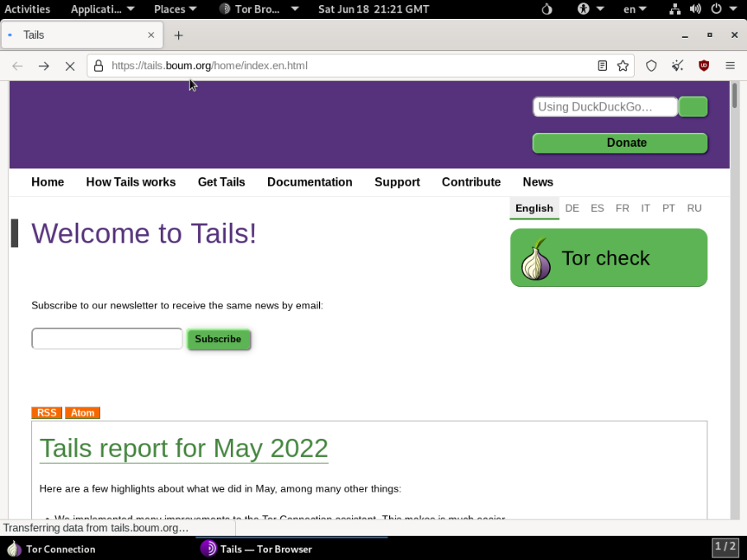Submit the DuckDuckGo search button
The height and width of the screenshot is (560, 747).
[x=693, y=106]
